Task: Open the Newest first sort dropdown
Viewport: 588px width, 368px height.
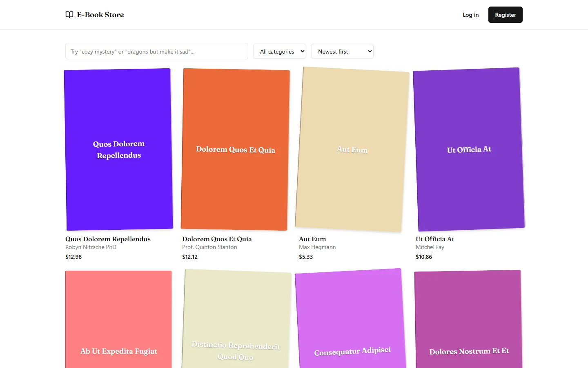Action: pyautogui.click(x=342, y=51)
